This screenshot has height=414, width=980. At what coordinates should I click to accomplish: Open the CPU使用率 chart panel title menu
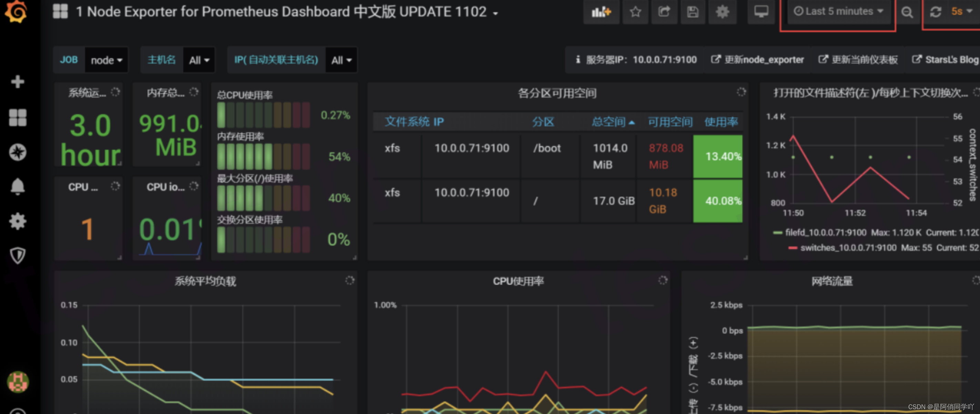coord(518,281)
